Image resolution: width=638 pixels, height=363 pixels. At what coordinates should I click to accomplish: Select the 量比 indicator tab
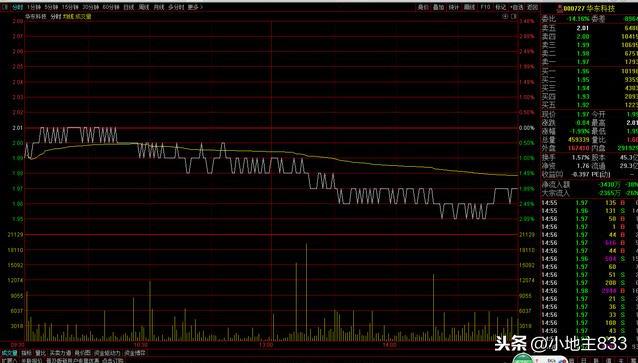tap(40, 353)
